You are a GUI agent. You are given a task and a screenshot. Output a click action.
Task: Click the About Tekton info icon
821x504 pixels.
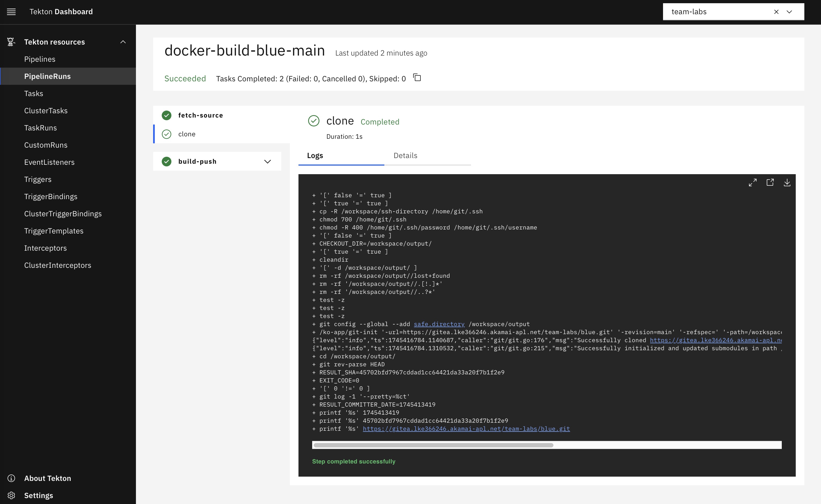tap(11, 478)
